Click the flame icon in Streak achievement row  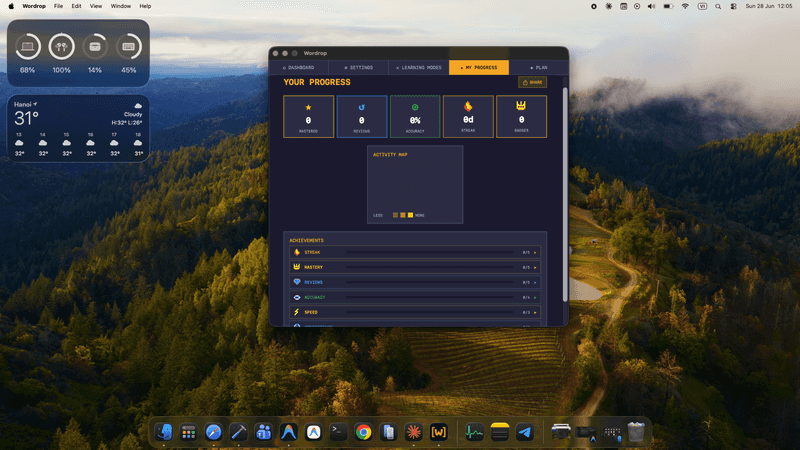pos(297,252)
